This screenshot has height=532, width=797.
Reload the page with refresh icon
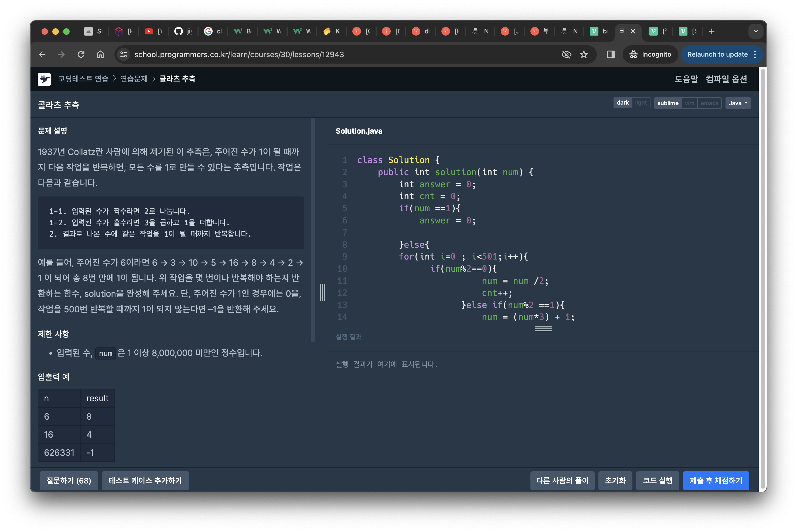click(81, 54)
